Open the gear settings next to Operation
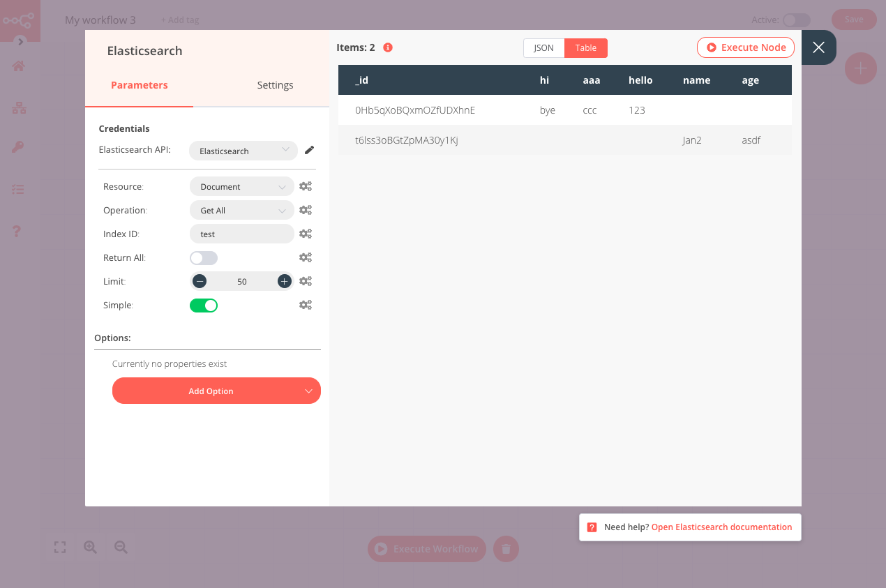 306,210
